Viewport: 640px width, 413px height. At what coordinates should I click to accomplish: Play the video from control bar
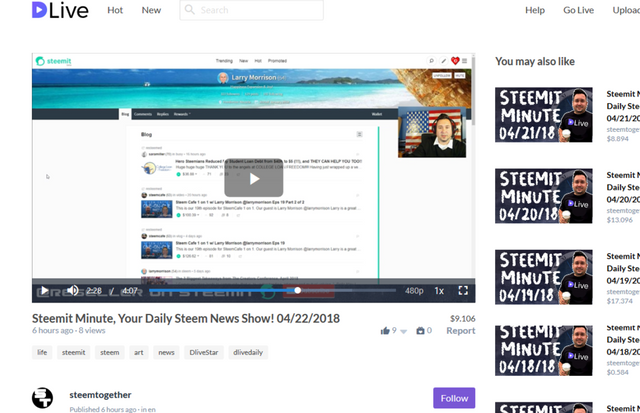tap(44, 291)
